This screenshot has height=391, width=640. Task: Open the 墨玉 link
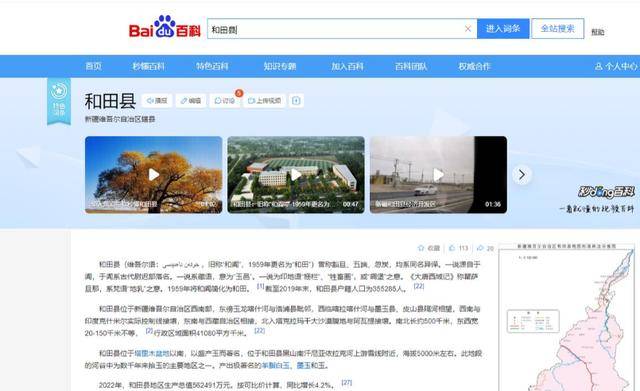pos(303,365)
